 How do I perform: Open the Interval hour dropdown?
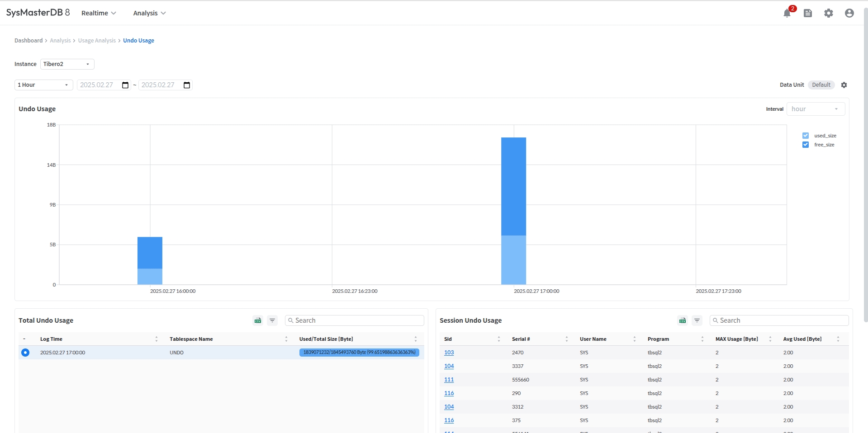(816, 109)
